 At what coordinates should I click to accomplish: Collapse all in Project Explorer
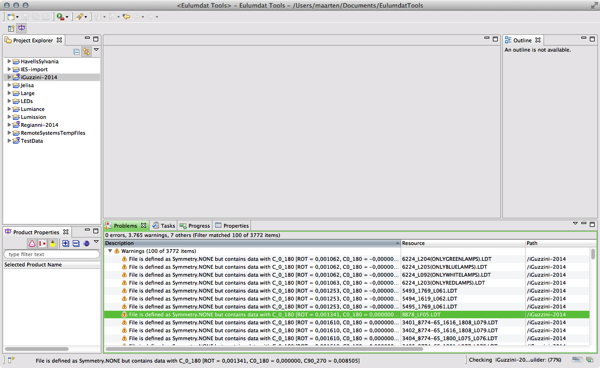pos(77,52)
